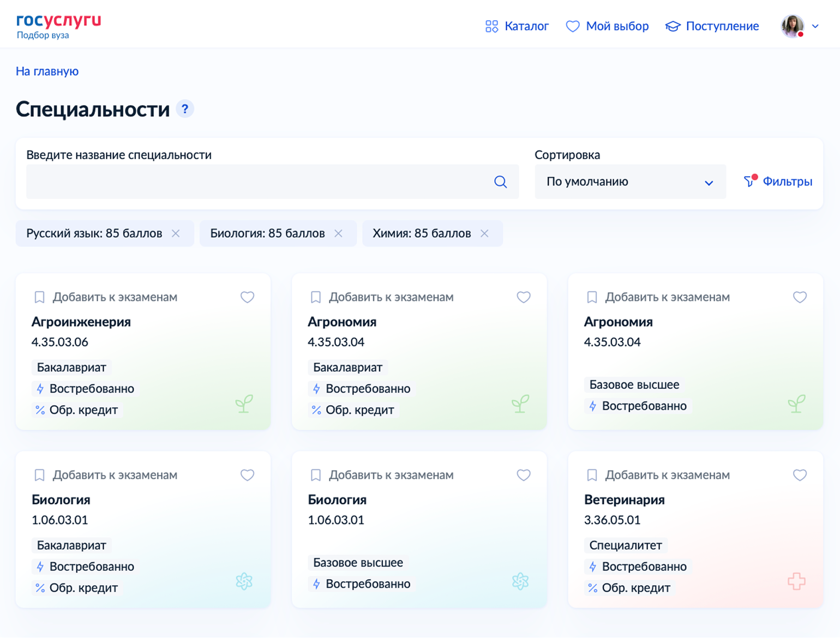Open the Каталог menu item
840x638 pixels.
tap(517, 26)
